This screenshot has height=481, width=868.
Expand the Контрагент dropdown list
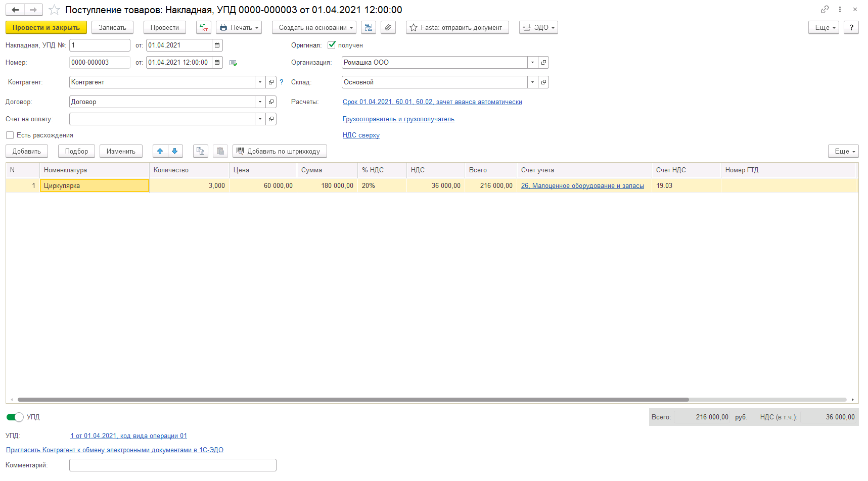click(260, 82)
